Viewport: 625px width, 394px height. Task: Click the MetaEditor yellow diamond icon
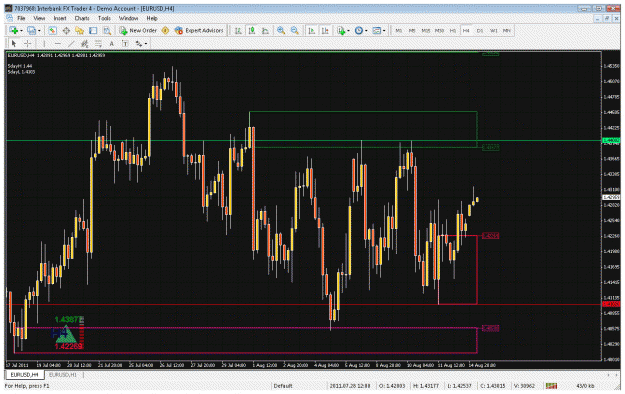165,31
